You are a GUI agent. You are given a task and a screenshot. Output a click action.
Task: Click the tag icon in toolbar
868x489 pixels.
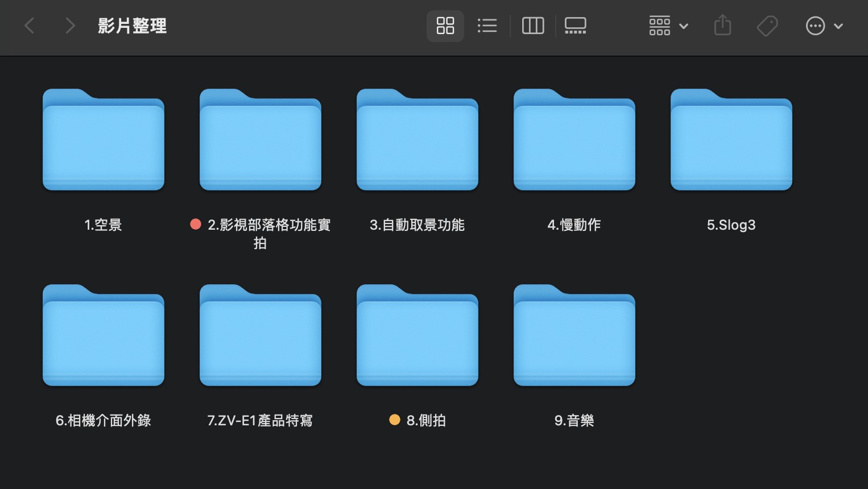pyautogui.click(x=767, y=26)
